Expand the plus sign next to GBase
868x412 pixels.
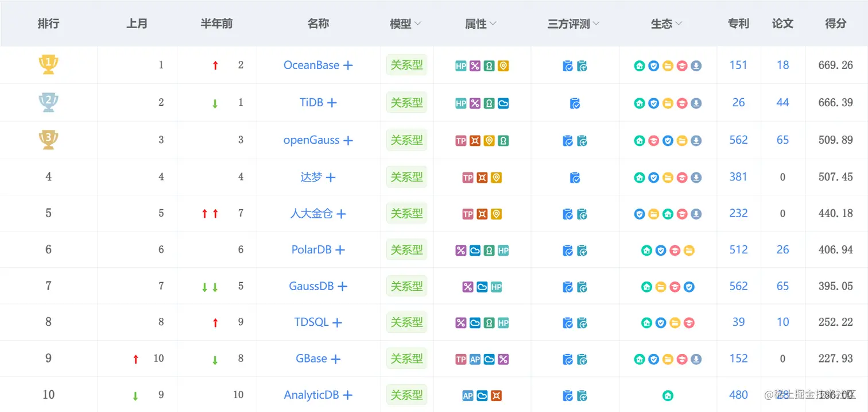pyautogui.click(x=335, y=359)
